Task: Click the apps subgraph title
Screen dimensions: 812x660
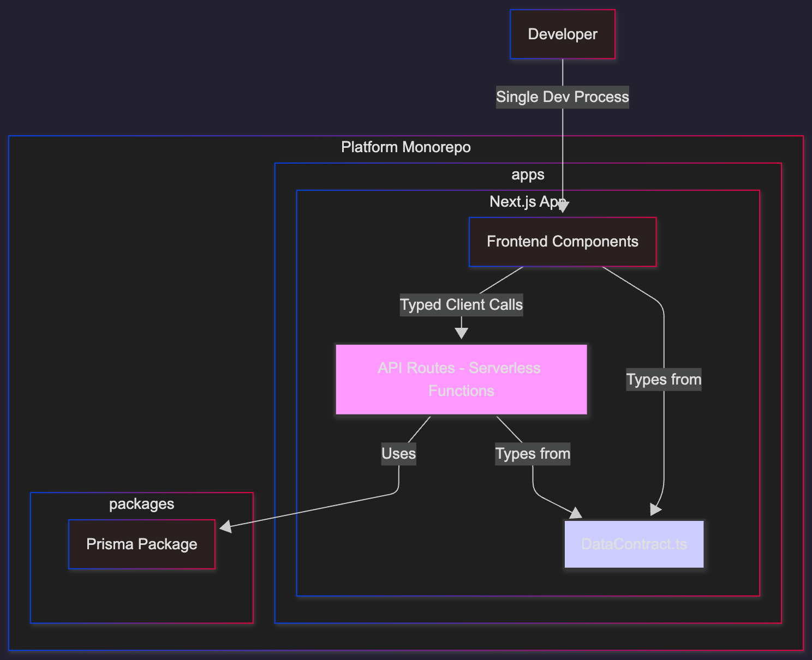Action: point(528,175)
